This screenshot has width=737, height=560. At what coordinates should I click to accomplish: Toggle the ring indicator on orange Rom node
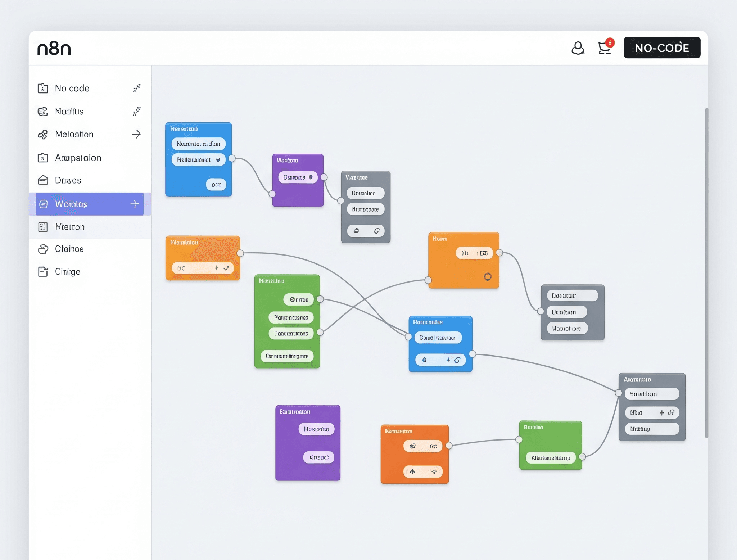point(488,276)
